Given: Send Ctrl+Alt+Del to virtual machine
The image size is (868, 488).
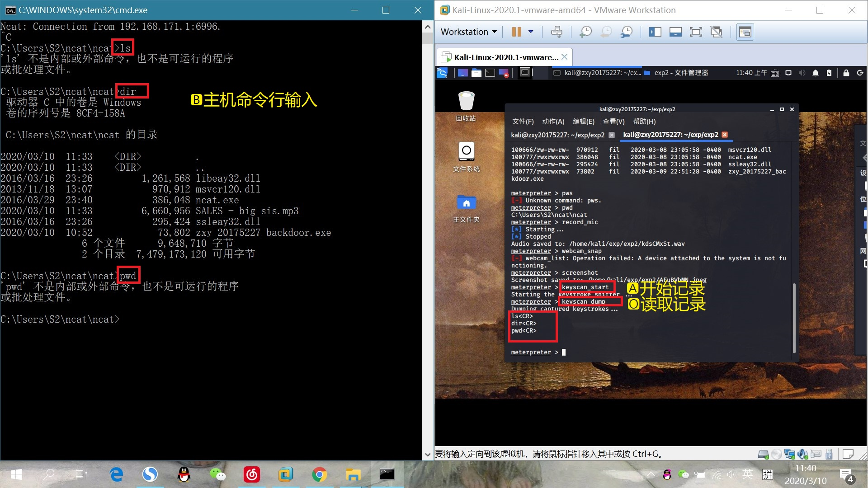Looking at the screenshot, I should click(557, 32).
